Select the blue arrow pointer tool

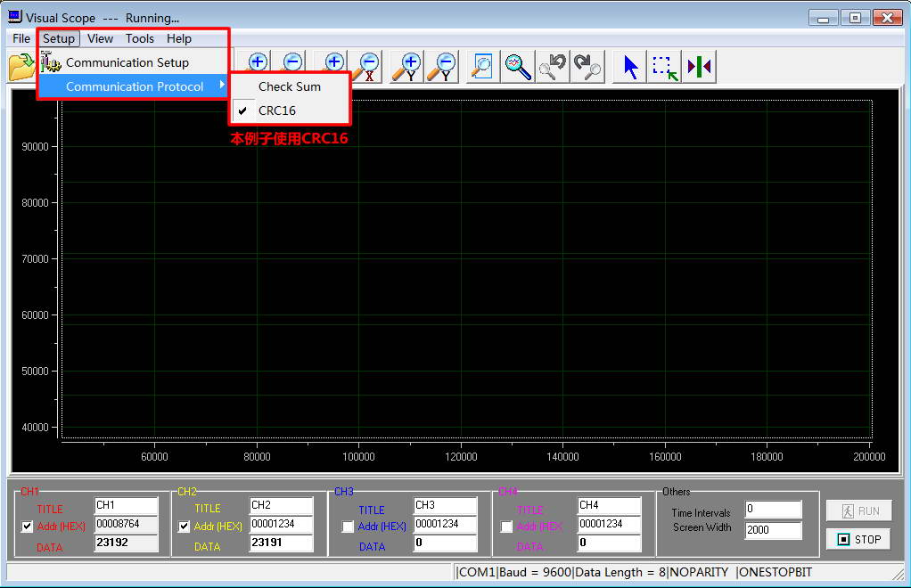631,67
